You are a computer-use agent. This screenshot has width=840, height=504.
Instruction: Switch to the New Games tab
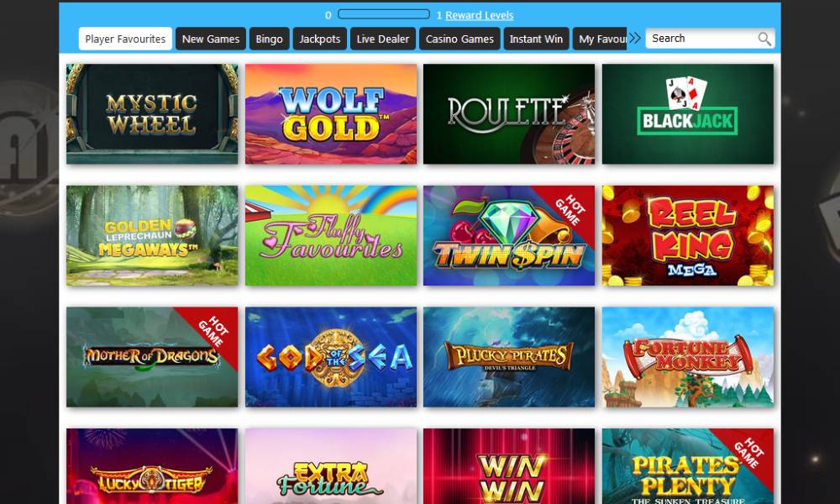tap(211, 39)
